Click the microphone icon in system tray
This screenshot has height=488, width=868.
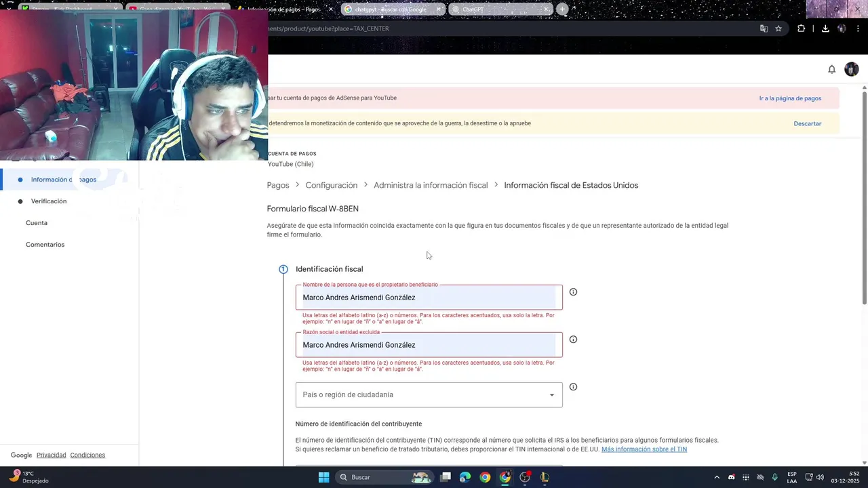click(x=774, y=477)
